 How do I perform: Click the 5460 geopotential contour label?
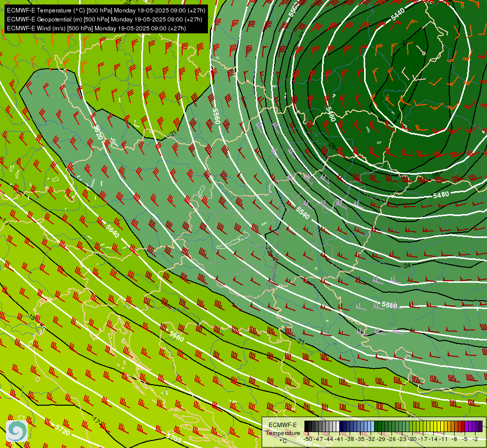coord(331,113)
